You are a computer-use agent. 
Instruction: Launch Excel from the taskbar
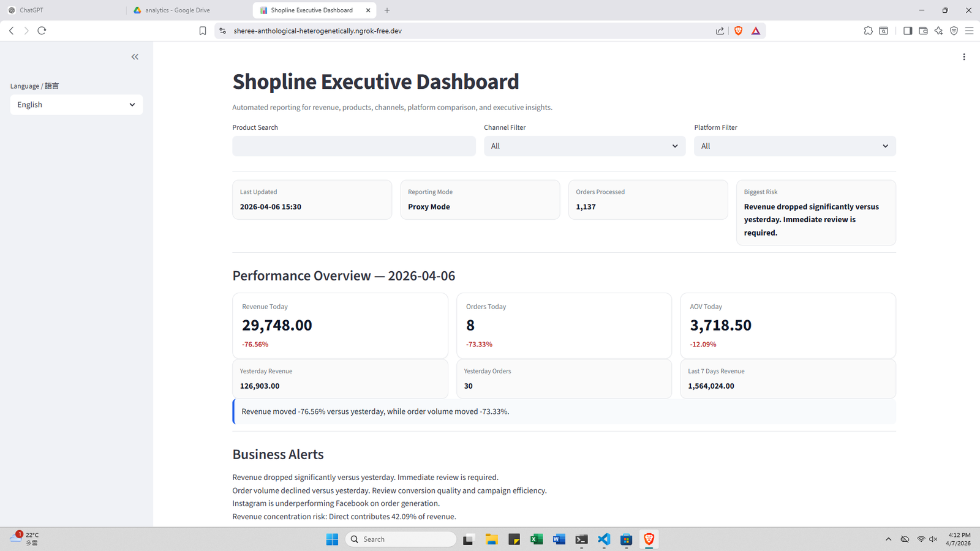click(x=537, y=539)
